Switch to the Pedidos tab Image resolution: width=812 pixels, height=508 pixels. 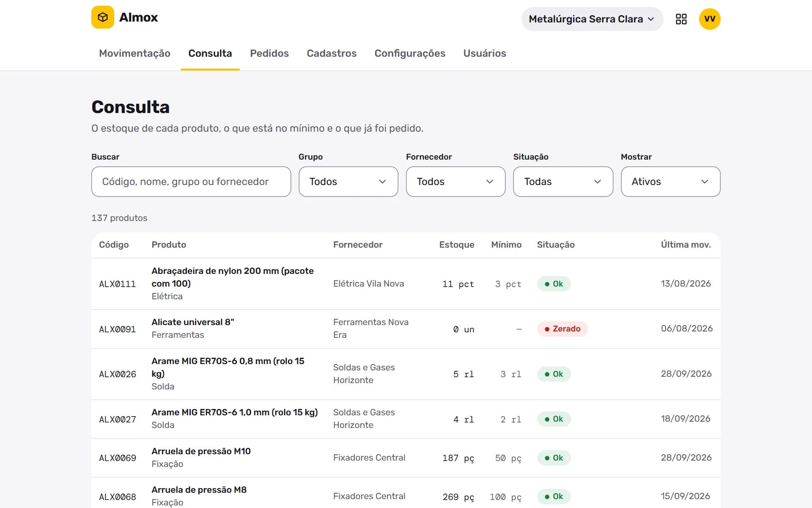[269, 53]
